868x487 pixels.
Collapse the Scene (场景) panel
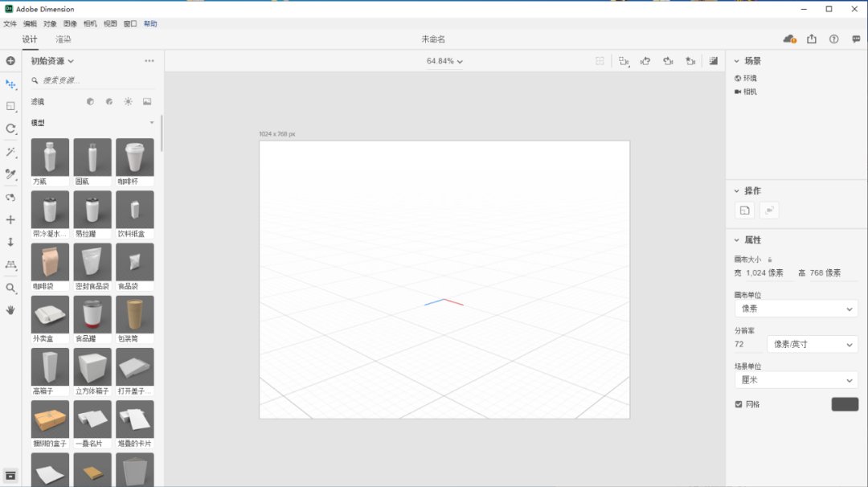click(737, 61)
